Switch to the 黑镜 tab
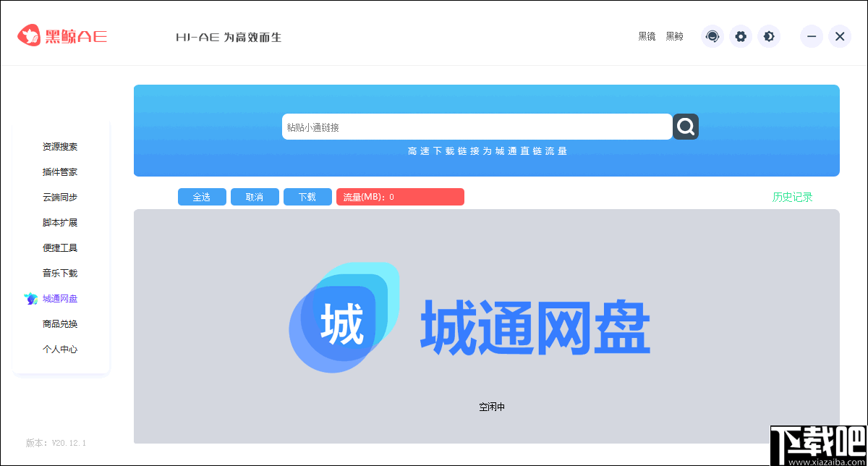This screenshot has height=466, width=868. [646, 36]
